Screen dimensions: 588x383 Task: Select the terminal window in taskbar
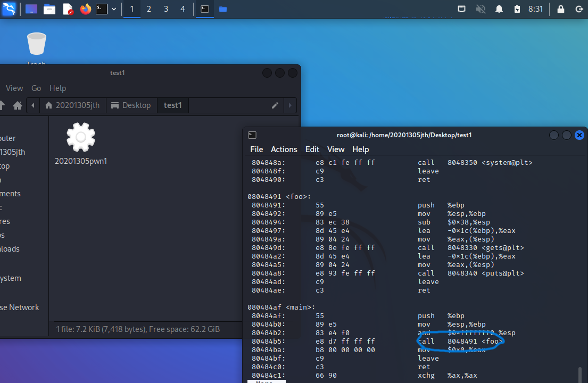(x=205, y=9)
